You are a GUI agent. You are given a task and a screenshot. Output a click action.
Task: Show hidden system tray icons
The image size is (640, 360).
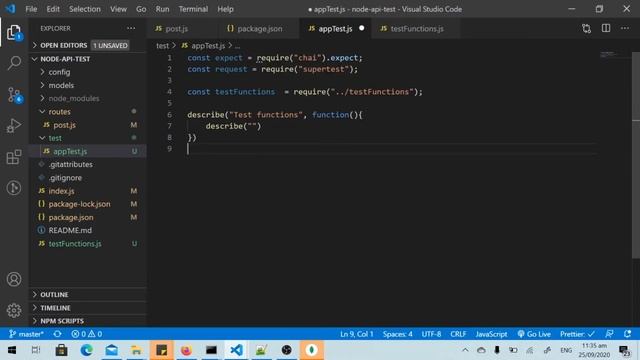click(x=465, y=350)
